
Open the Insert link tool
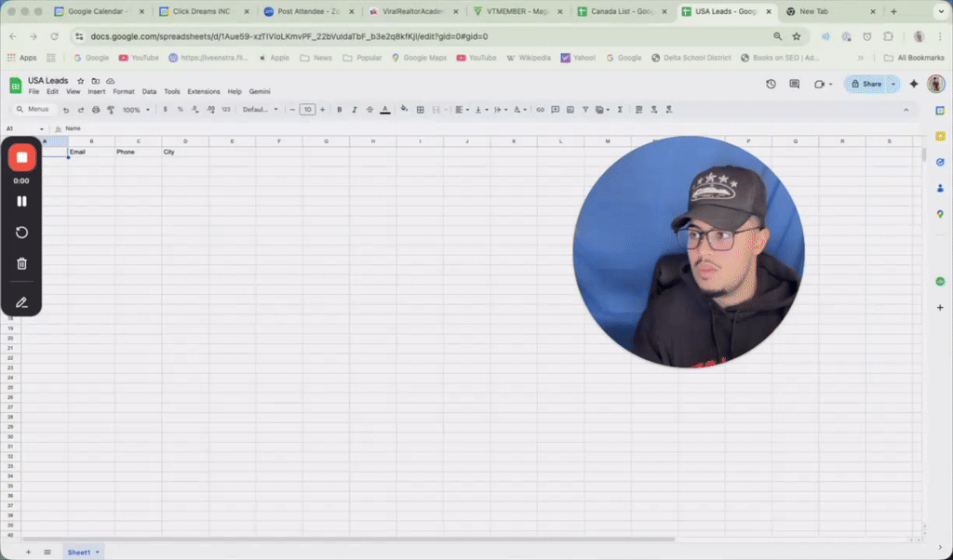pos(541,109)
